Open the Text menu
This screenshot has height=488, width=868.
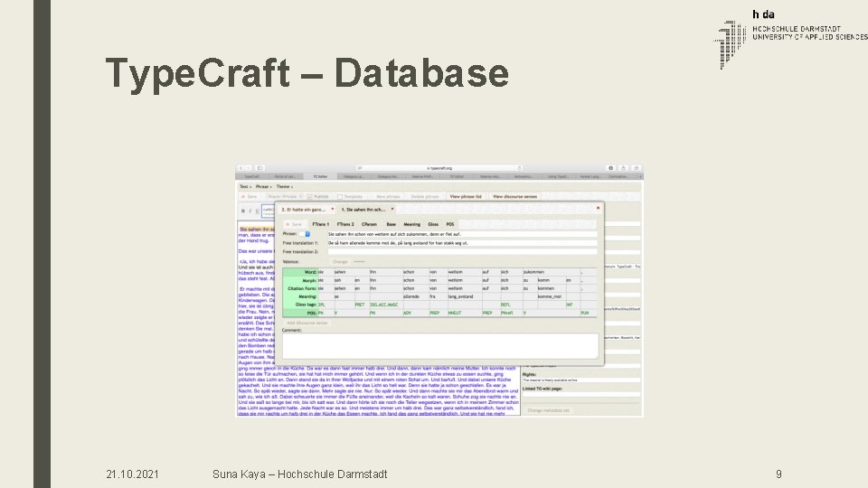[245, 187]
